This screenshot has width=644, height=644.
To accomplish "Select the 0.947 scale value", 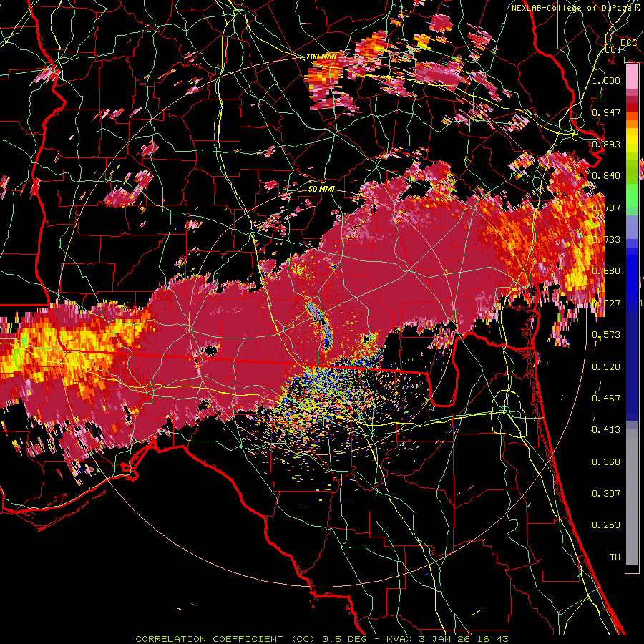I will [606, 112].
